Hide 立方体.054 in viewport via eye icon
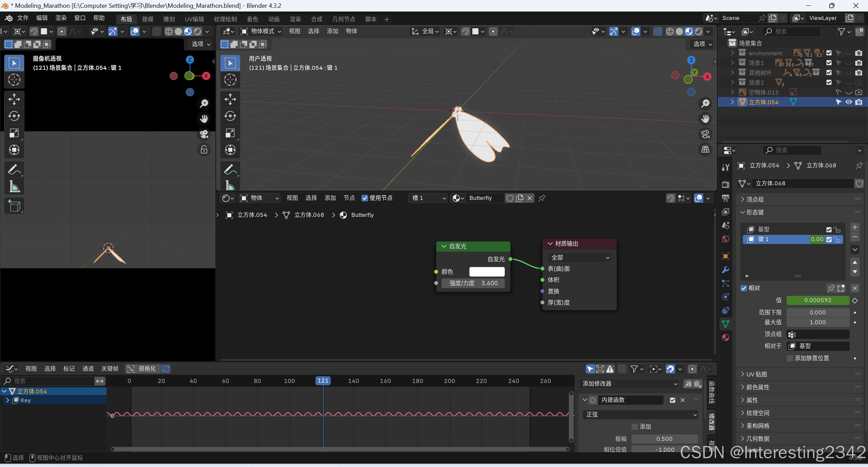 coord(848,102)
